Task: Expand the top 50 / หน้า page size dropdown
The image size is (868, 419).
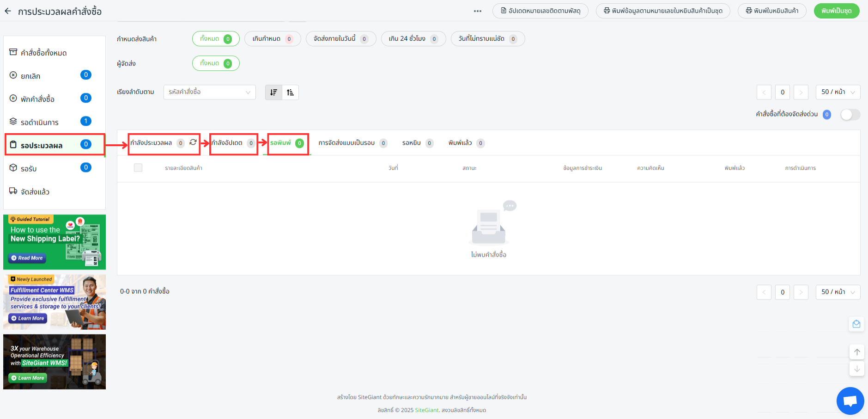Action: click(x=838, y=92)
